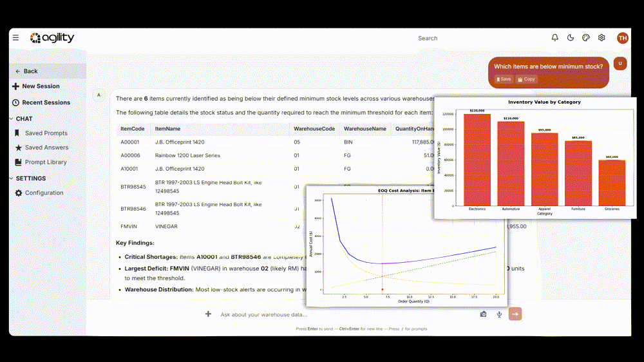Viewport: 644px width, 362px height.
Task: Send message with arrow button
Action: 515,314
